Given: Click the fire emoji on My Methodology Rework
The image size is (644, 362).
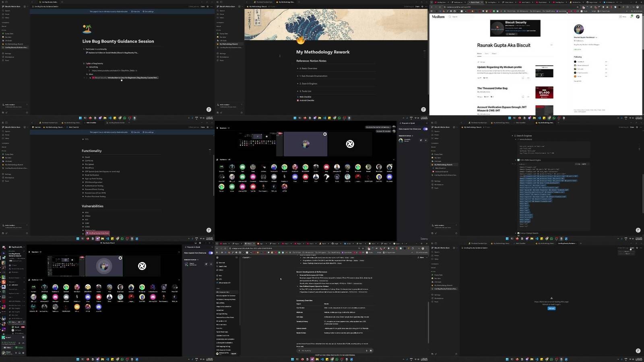Looking at the screenshot, I should (x=301, y=40).
